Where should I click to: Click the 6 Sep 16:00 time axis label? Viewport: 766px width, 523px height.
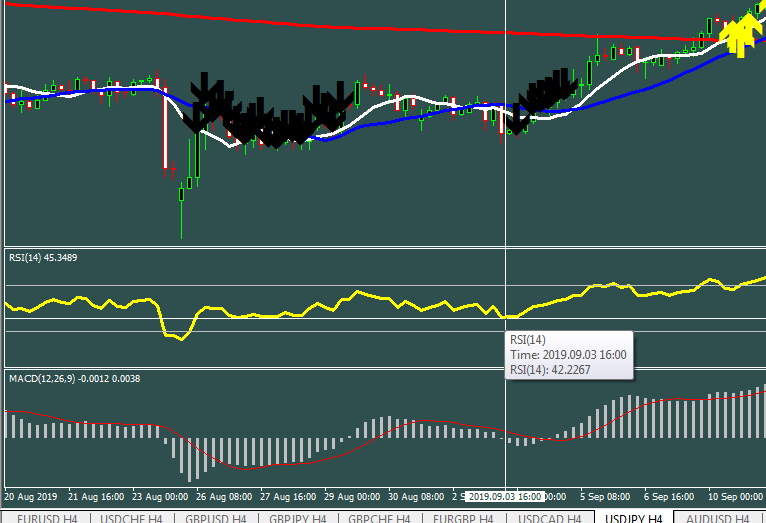tap(670, 496)
